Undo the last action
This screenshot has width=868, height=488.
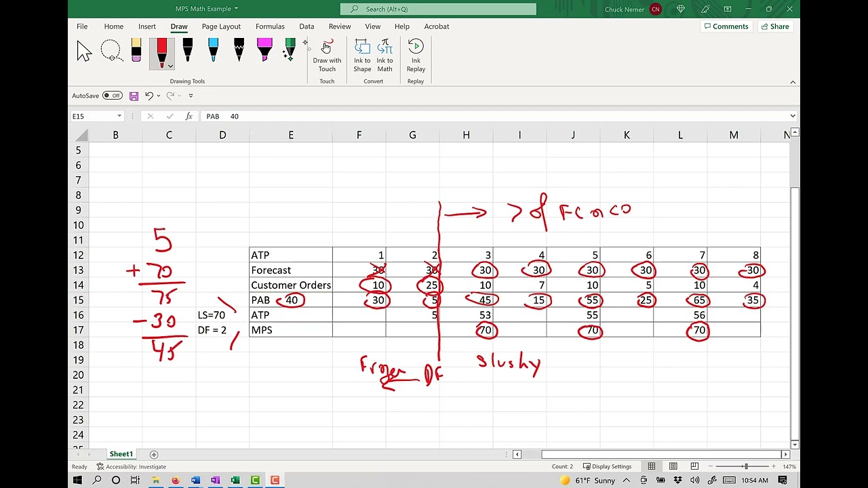click(149, 96)
